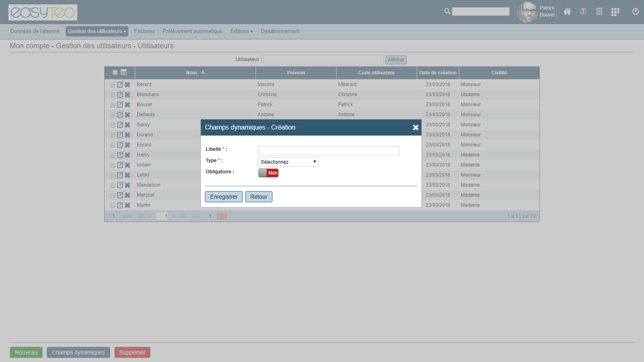This screenshot has width=644, height=362.
Task: Check the select-all checkbox in table header
Action: coord(115,72)
